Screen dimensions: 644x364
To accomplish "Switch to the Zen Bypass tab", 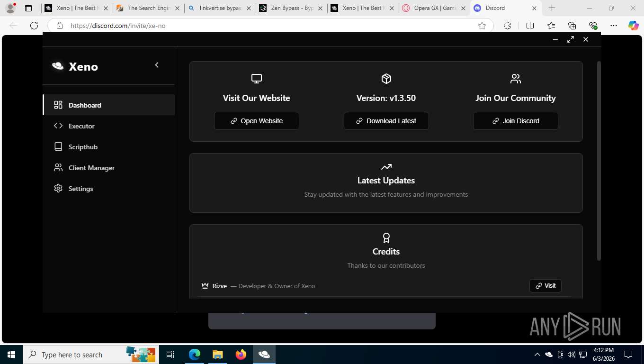I will click(292, 8).
